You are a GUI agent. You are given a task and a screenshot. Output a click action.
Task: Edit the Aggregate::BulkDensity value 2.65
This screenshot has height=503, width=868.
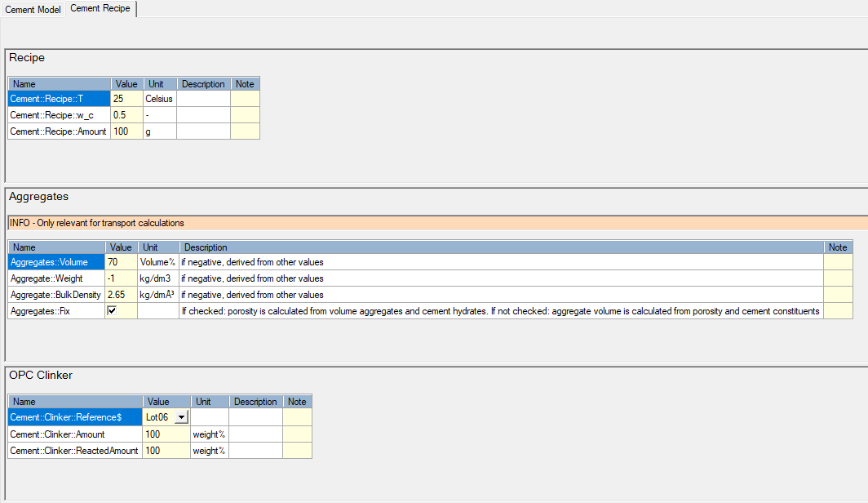tap(121, 295)
